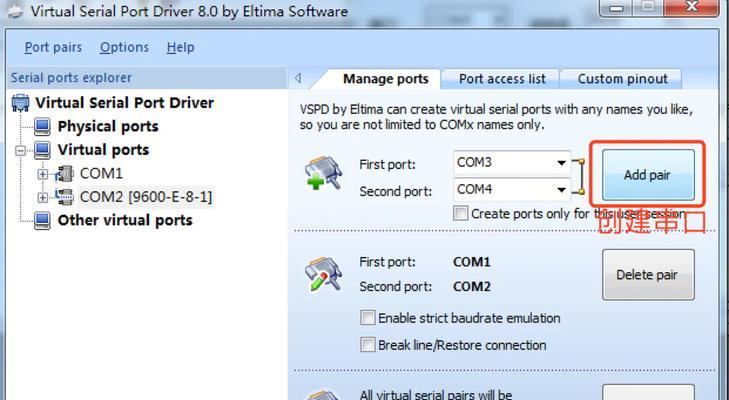The image size is (729, 400).
Task: Click the COM2 serial connector icon
Action: pyautogui.click(x=65, y=197)
